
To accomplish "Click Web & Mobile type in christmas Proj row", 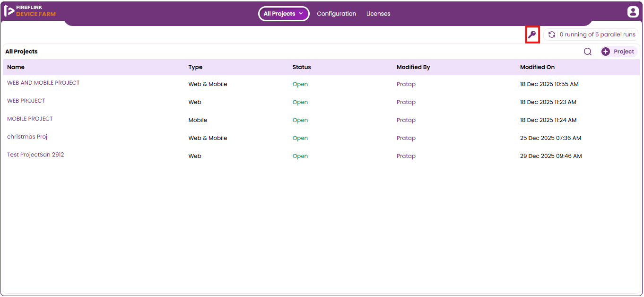I will click(208, 138).
